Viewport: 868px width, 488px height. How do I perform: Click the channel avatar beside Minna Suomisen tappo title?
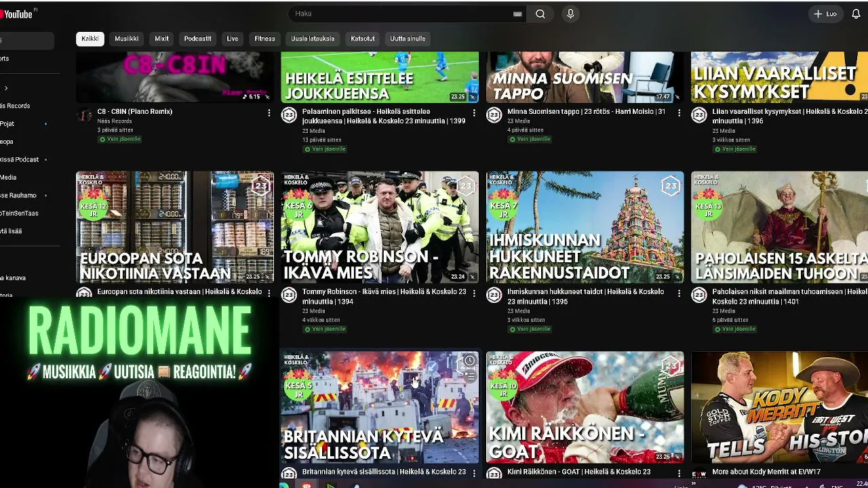click(x=494, y=115)
